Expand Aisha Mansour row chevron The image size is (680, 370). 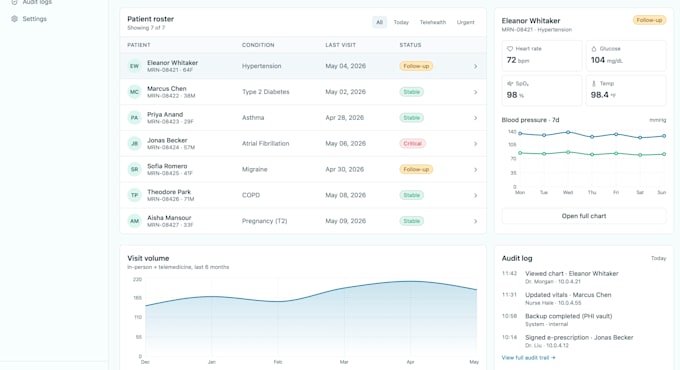[475, 221]
